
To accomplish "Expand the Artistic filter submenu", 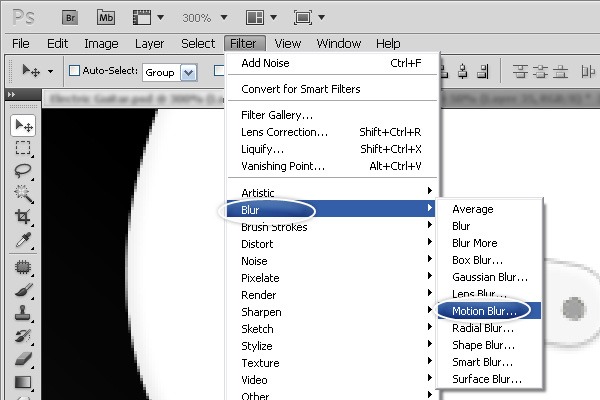I will coord(331,193).
